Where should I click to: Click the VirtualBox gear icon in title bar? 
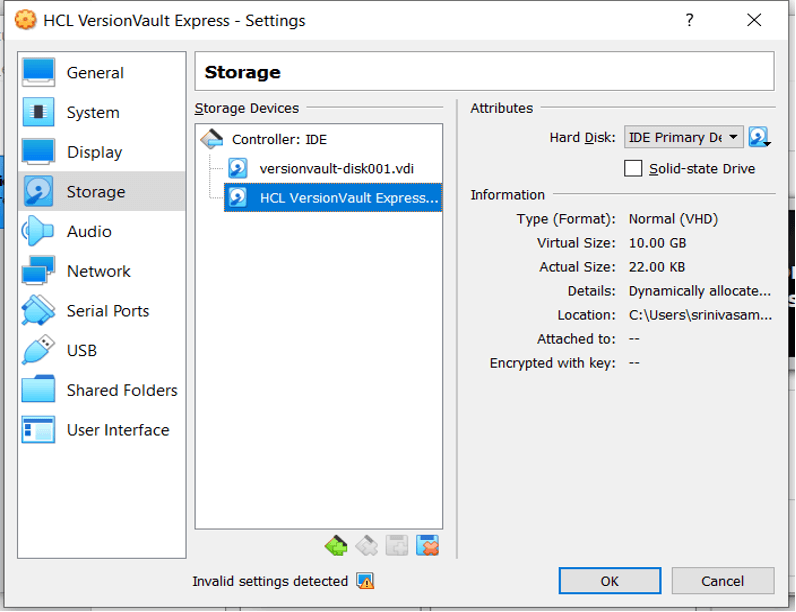[25, 20]
